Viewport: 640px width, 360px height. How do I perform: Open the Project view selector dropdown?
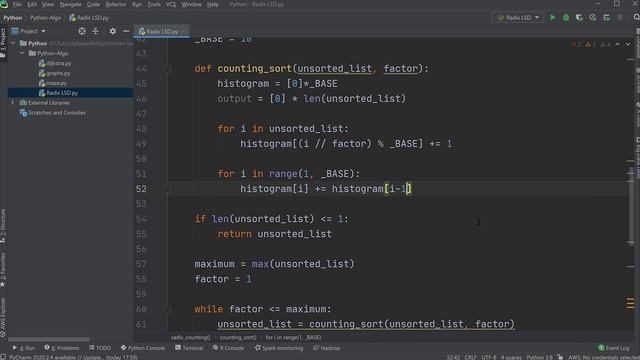tap(29, 31)
